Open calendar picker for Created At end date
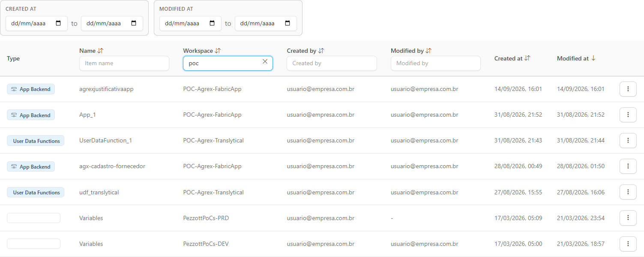Image resolution: width=644 pixels, height=257 pixels. [x=134, y=24]
